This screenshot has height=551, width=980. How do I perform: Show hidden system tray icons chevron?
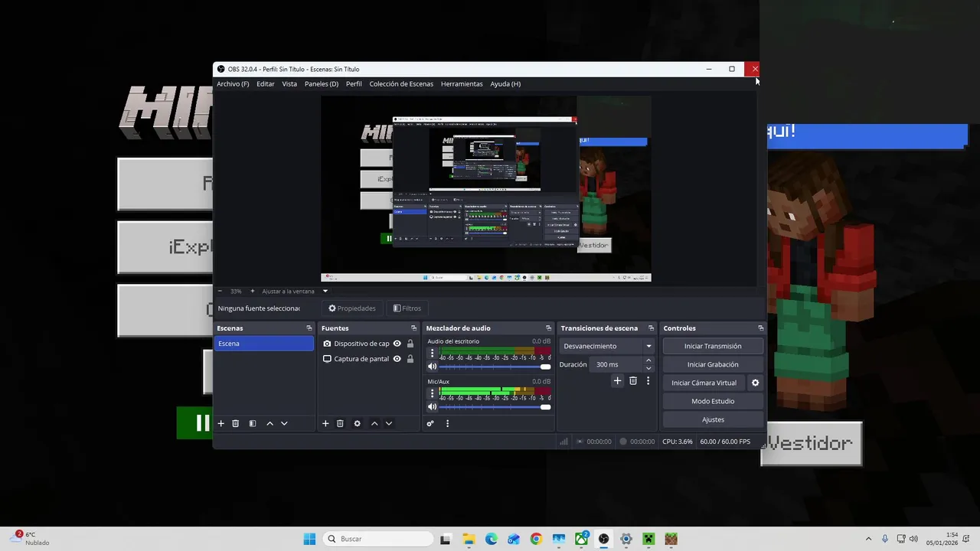pyautogui.click(x=868, y=539)
